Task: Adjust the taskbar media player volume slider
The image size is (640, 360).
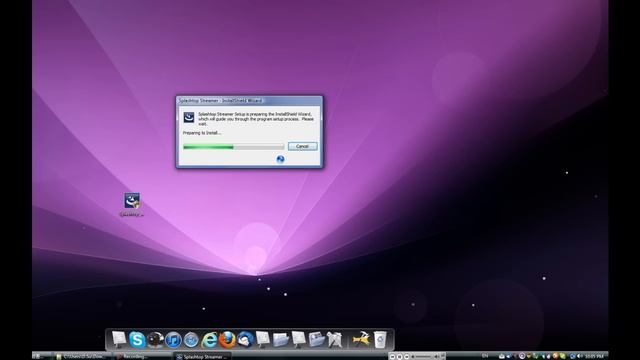Action: click(x=423, y=357)
